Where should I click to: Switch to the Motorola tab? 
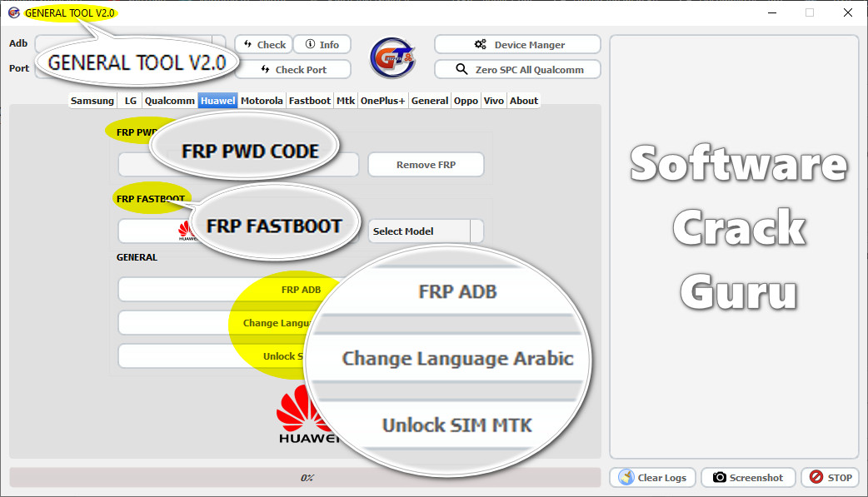pos(262,101)
